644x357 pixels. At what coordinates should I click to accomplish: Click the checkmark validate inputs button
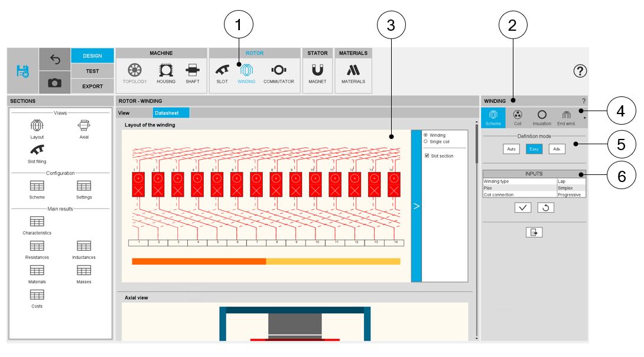coord(523,207)
